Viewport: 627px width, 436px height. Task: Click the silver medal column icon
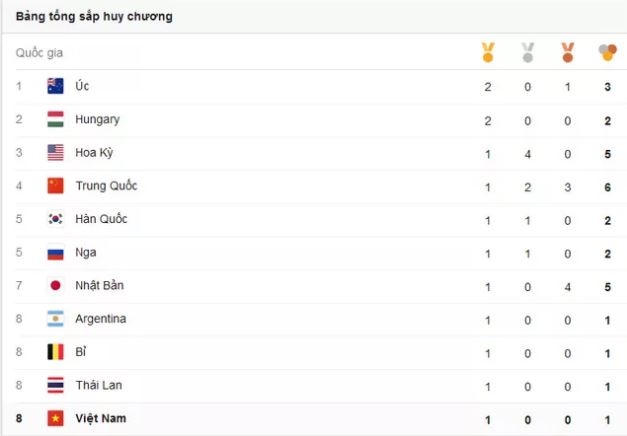pyautogui.click(x=528, y=52)
